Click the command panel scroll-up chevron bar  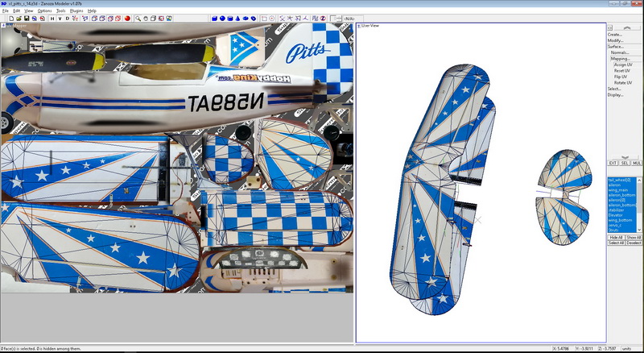click(x=627, y=27)
